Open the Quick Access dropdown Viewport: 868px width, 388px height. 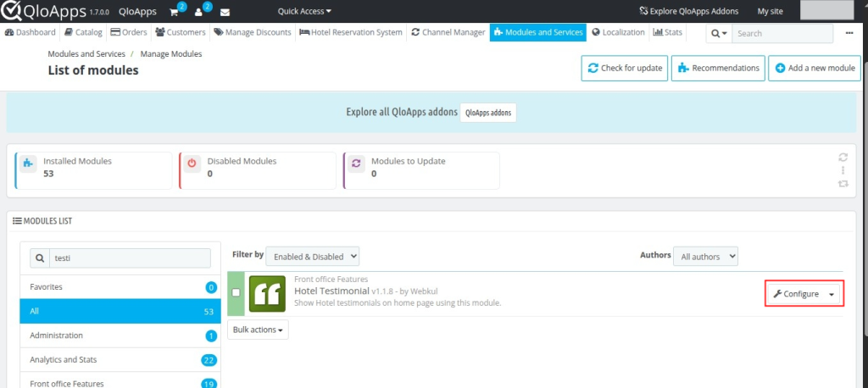(x=304, y=11)
